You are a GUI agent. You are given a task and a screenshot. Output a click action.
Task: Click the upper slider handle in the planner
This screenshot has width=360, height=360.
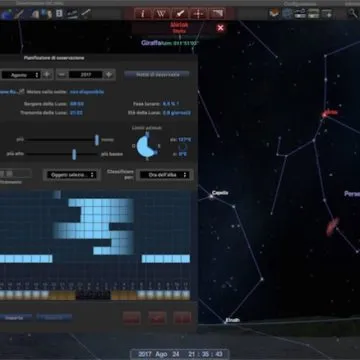(97, 140)
